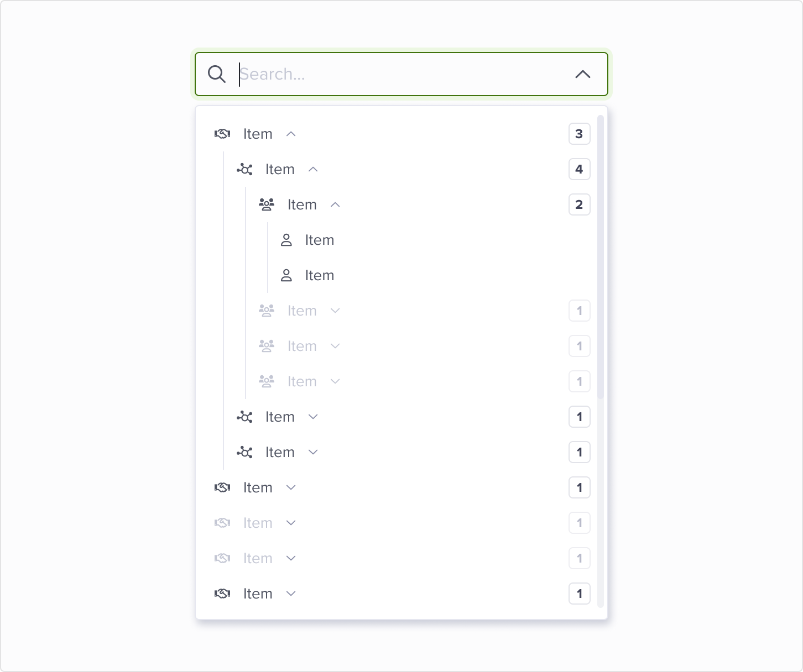The image size is (803, 672).
Task: Expand the first collapsed handshake Item
Action: click(x=291, y=487)
